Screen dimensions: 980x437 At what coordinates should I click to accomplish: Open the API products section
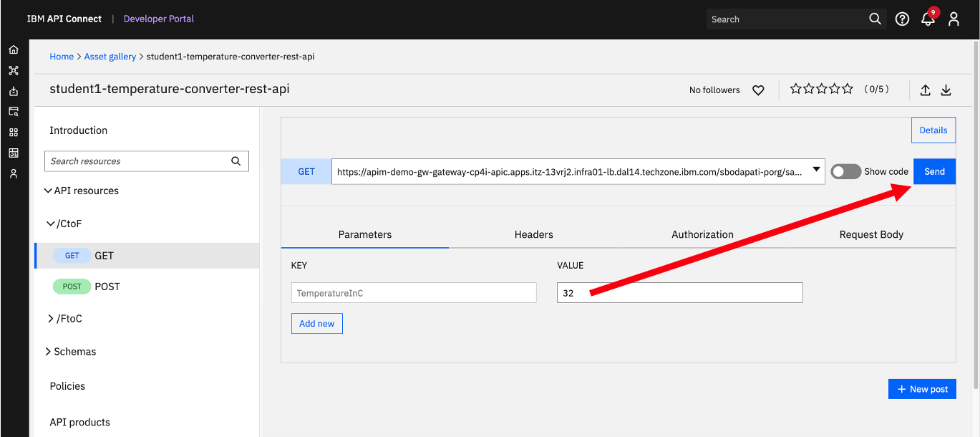(80, 423)
